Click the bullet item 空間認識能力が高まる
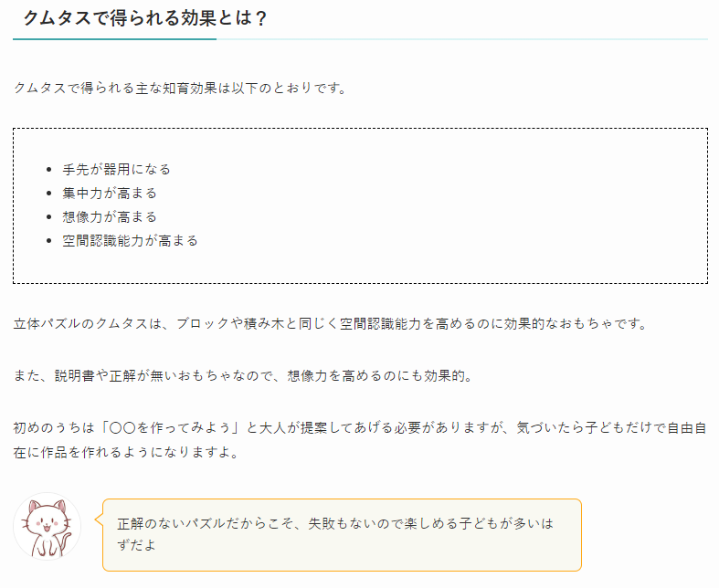 (131, 241)
